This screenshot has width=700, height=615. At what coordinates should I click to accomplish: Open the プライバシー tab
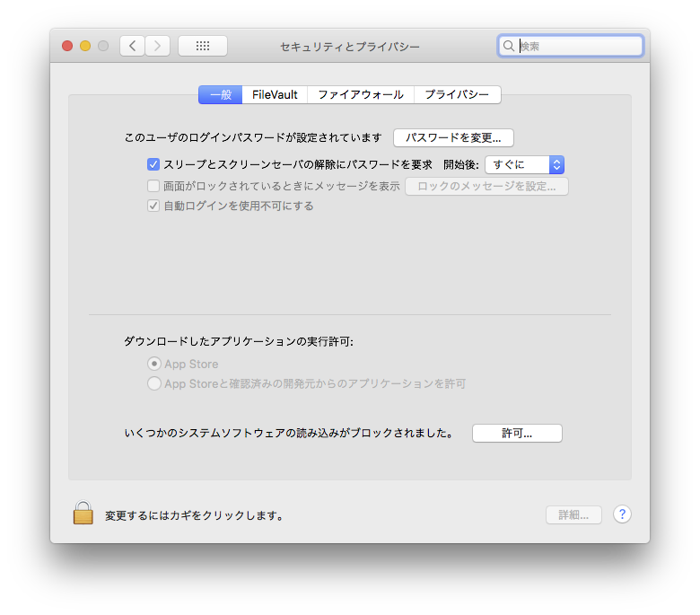[457, 94]
